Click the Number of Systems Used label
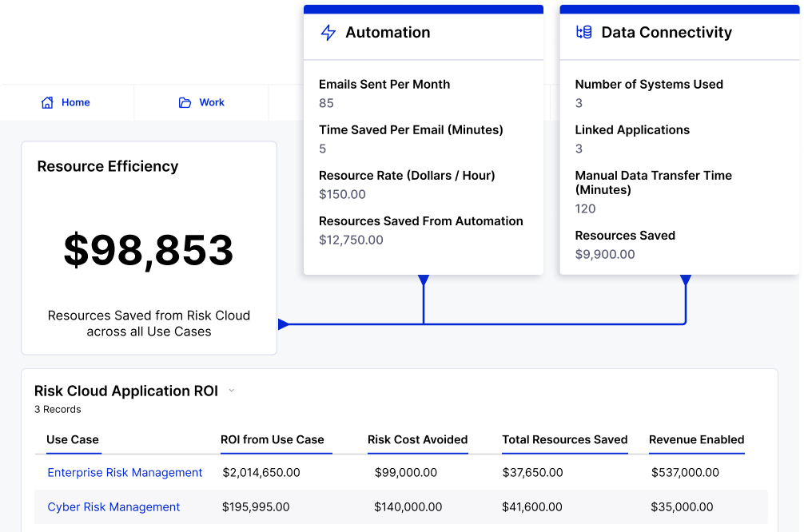The height and width of the screenshot is (532, 804). coord(649,84)
